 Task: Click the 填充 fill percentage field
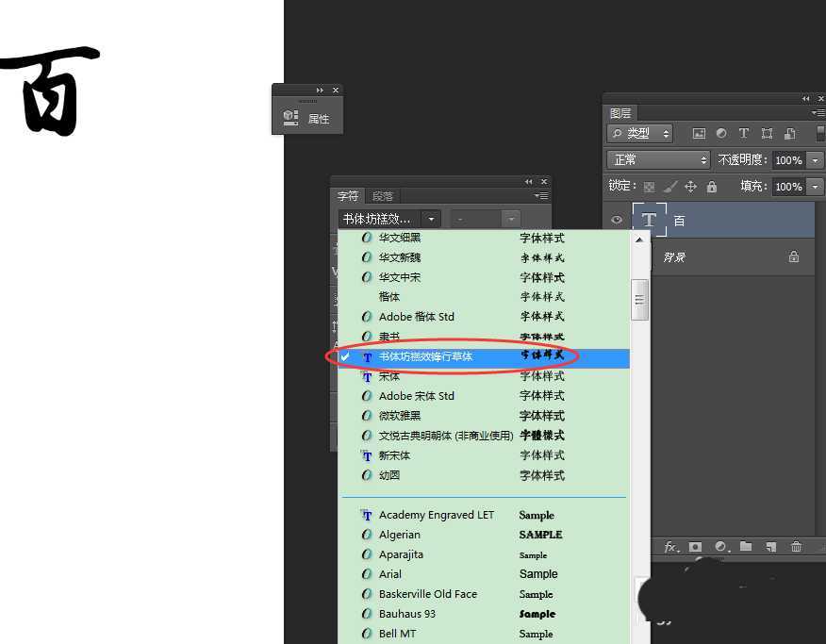(787, 187)
